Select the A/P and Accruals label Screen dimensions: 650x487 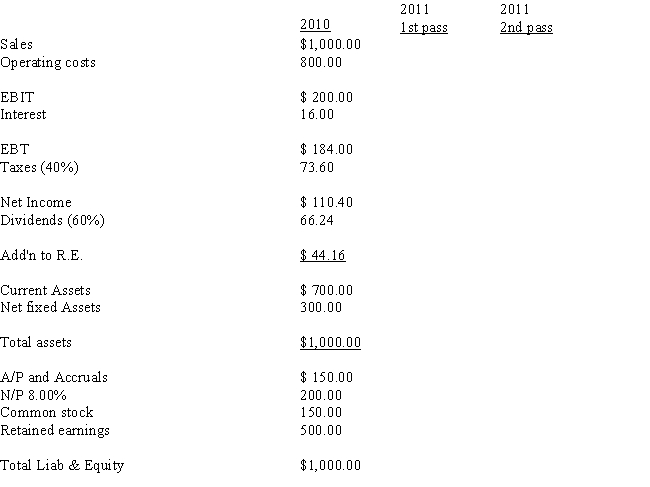54,377
